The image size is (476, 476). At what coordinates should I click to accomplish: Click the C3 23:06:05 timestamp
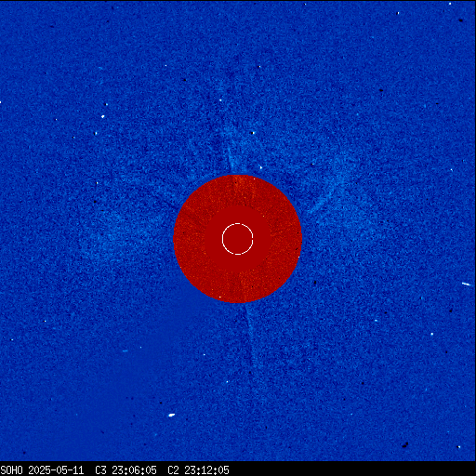pos(126,470)
